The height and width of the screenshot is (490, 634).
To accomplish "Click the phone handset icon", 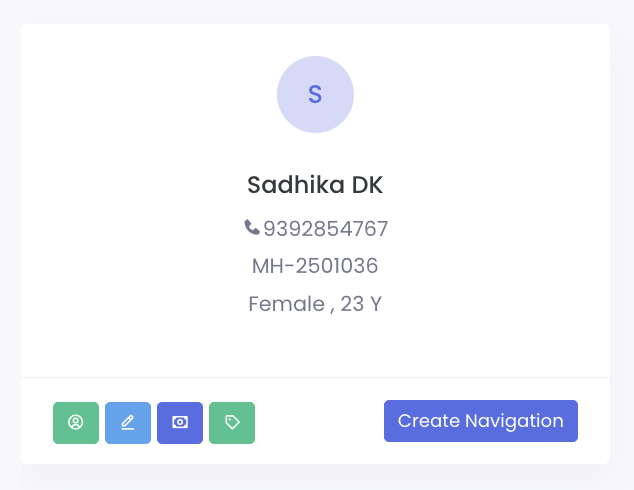I will [x=252, y=228].
